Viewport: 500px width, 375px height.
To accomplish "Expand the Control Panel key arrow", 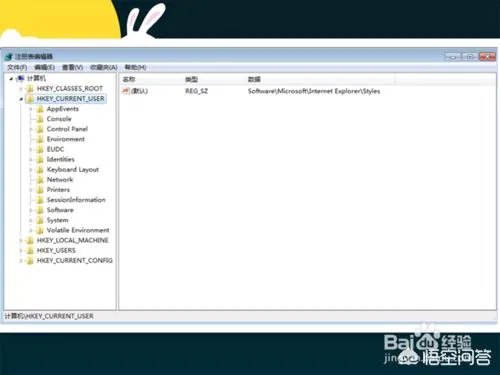I will [31, 129].
